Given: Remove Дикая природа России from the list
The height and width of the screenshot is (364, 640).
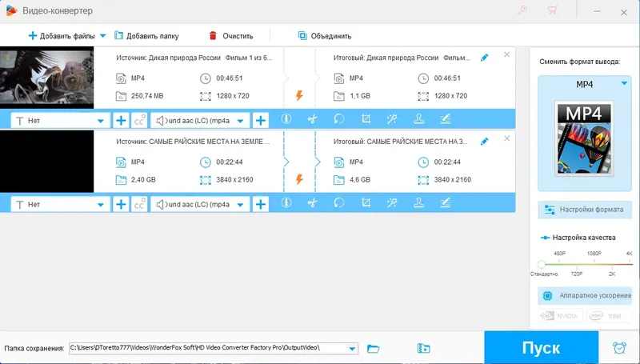Looking at the screenshot, I should coord(506,54).
